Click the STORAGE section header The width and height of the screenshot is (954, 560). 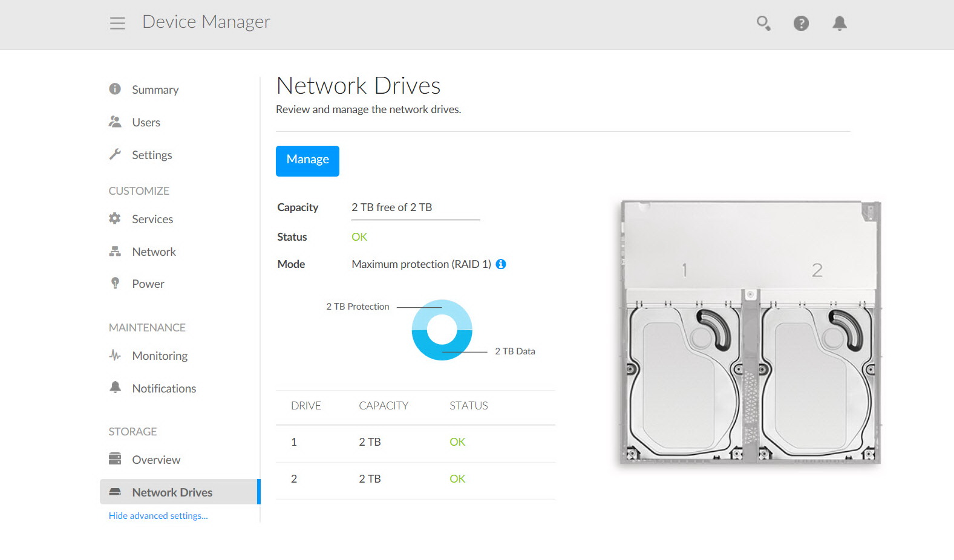(132, 431)
